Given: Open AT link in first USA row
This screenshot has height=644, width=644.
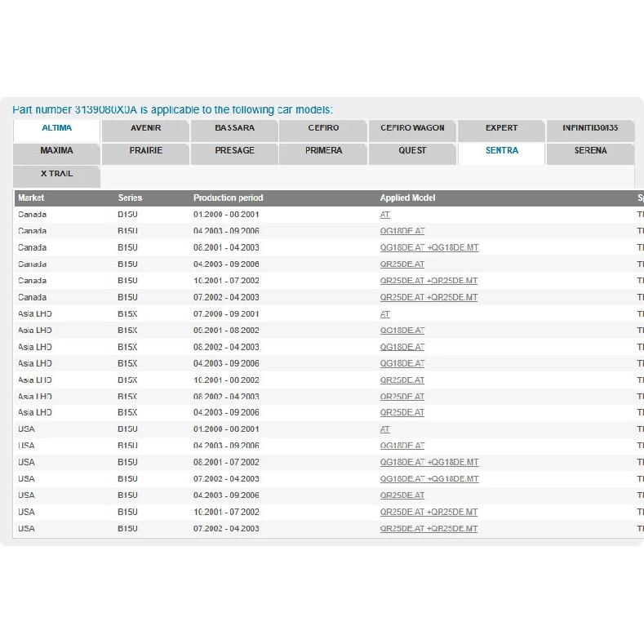Looking at the screenshot, I should coord(384,429).
